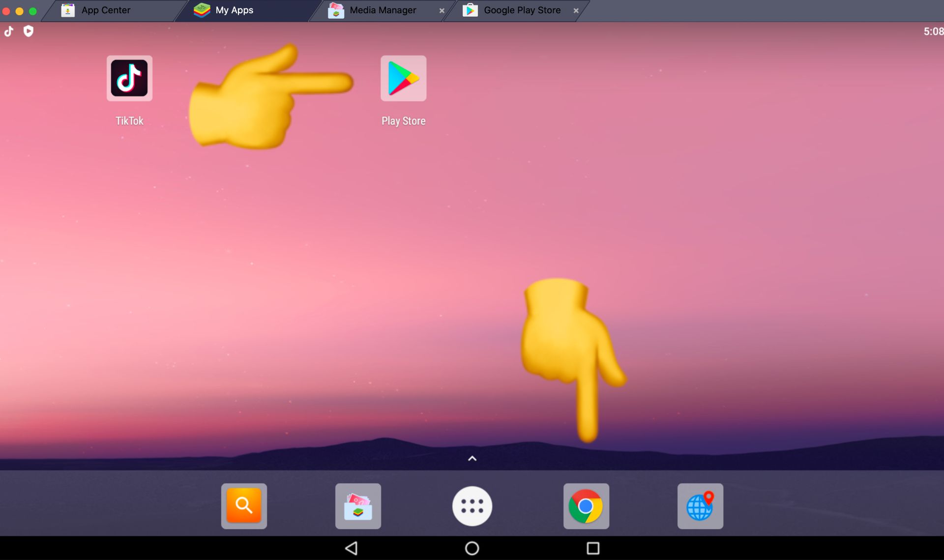This screenshot has width=944, height=560.
Task: Switch to the My Apps tab
Action: click(234, 10)
